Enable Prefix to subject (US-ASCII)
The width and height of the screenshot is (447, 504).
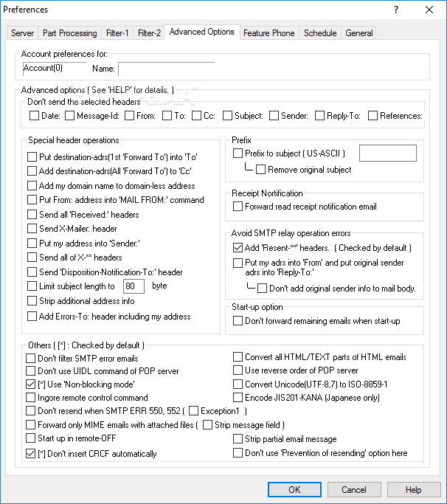pos(238,153)
